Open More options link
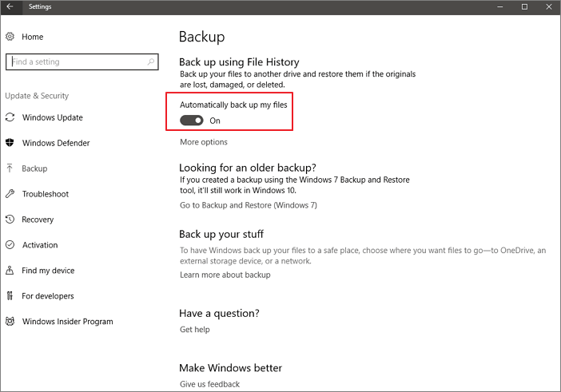Image resolution: width=561 pixels, height=392 pixels. point(204,142)
